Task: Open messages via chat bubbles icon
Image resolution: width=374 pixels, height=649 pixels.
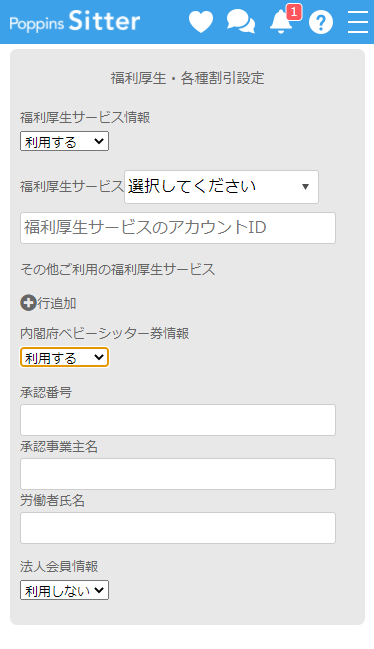Action: 241,21
